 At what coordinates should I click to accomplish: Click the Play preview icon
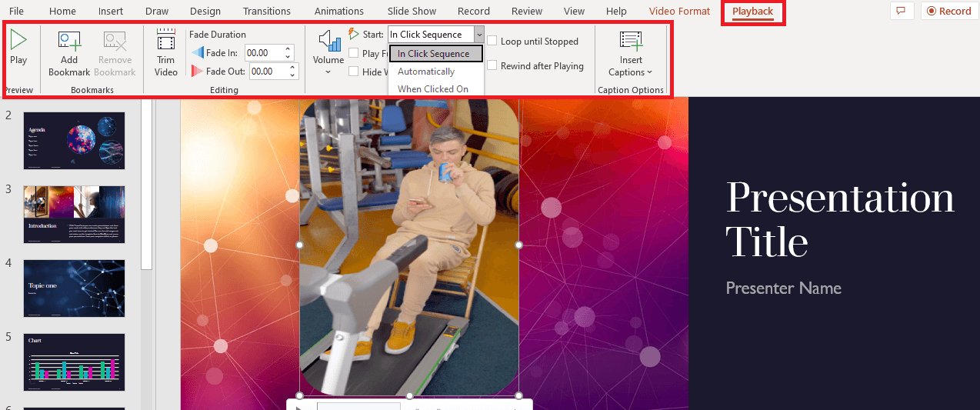tap(18, 41)
